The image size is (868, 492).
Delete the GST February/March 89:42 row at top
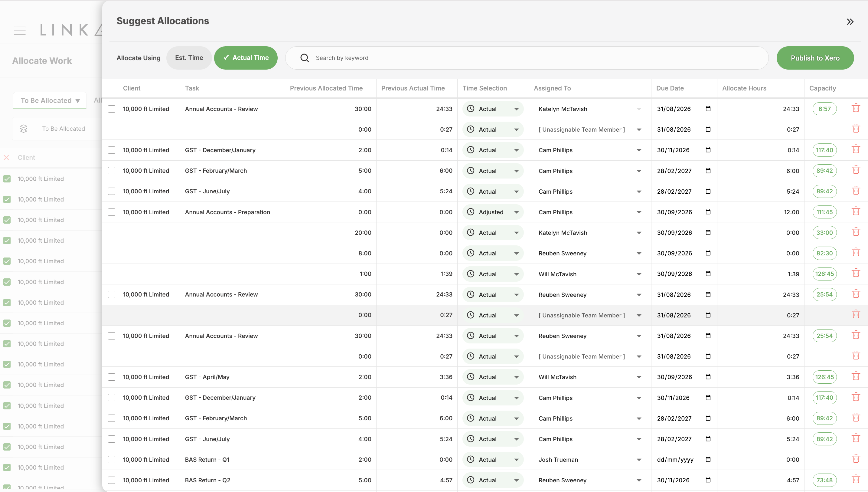point(856,170)
